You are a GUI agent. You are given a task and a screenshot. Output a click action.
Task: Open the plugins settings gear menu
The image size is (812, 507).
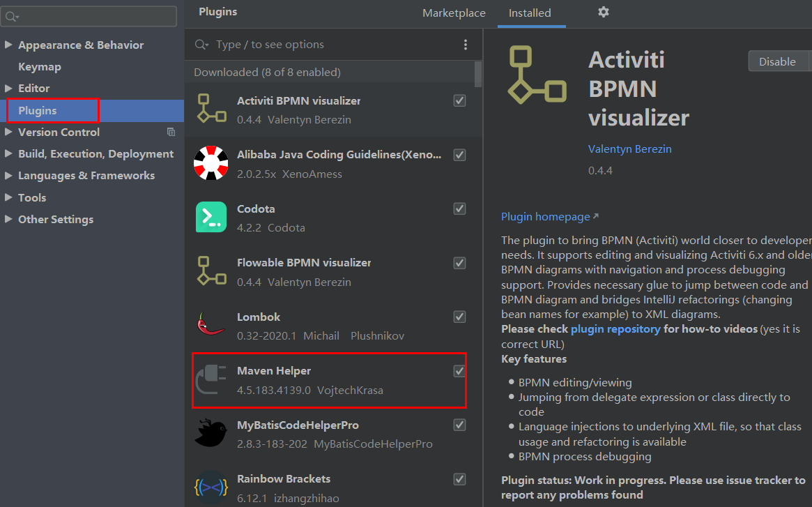(x=604, y=12)
